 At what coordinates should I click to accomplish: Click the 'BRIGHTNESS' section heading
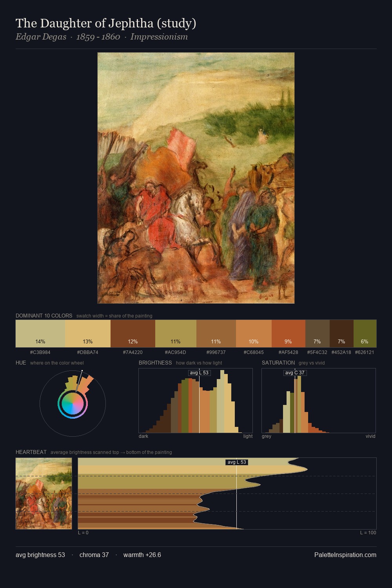point(155,363)
